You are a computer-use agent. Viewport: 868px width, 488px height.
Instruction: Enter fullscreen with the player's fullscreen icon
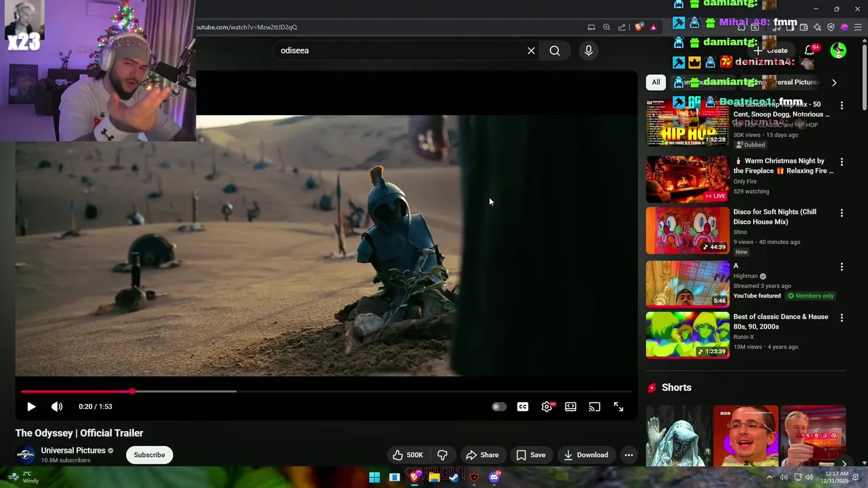[x=618, y=407]
